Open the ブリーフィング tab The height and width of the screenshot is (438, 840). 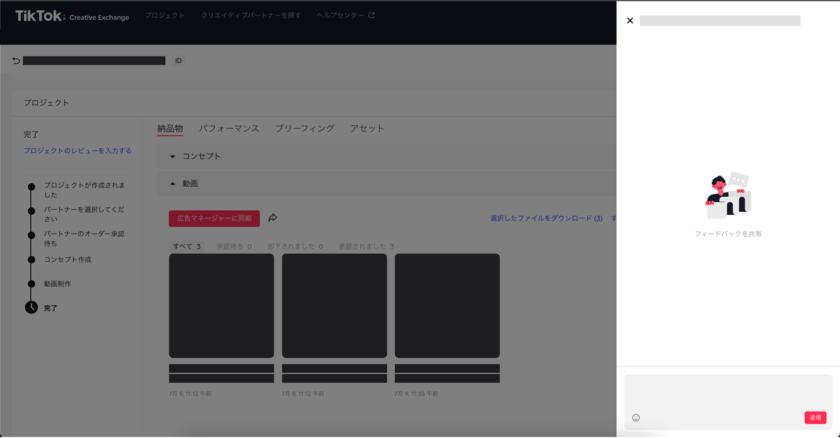click(304, 129)
